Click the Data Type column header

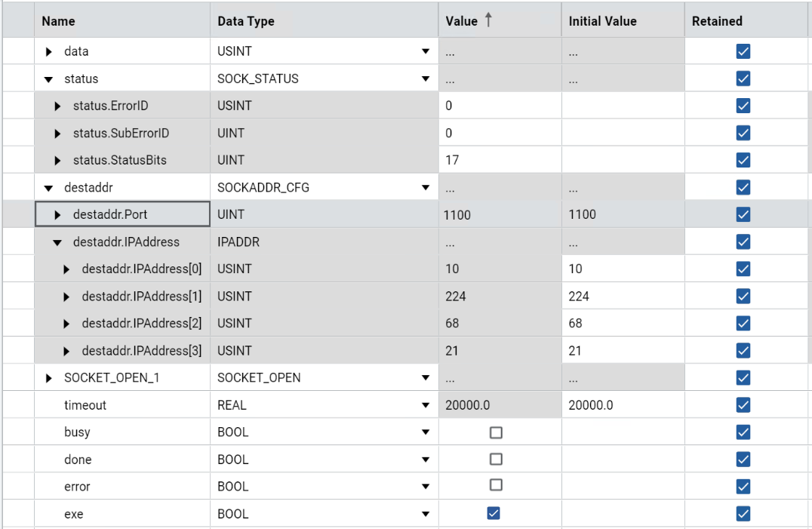coord(246,21)
